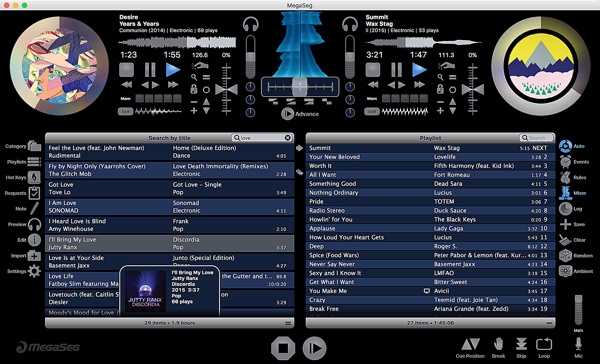The height and width of the screenshot is (364, 600).
Task: Open the Requests clipboard icon
Action: (34, 193)
